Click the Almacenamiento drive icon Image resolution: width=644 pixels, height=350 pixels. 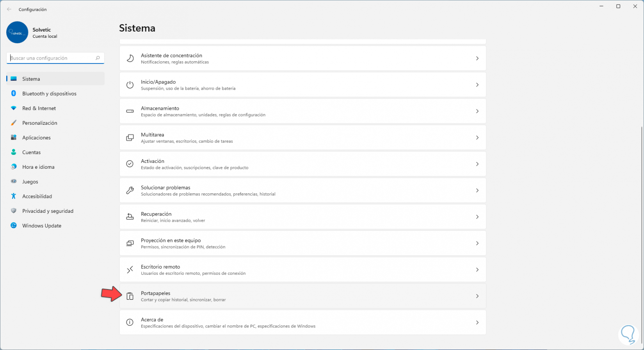(x=130, y=111)
